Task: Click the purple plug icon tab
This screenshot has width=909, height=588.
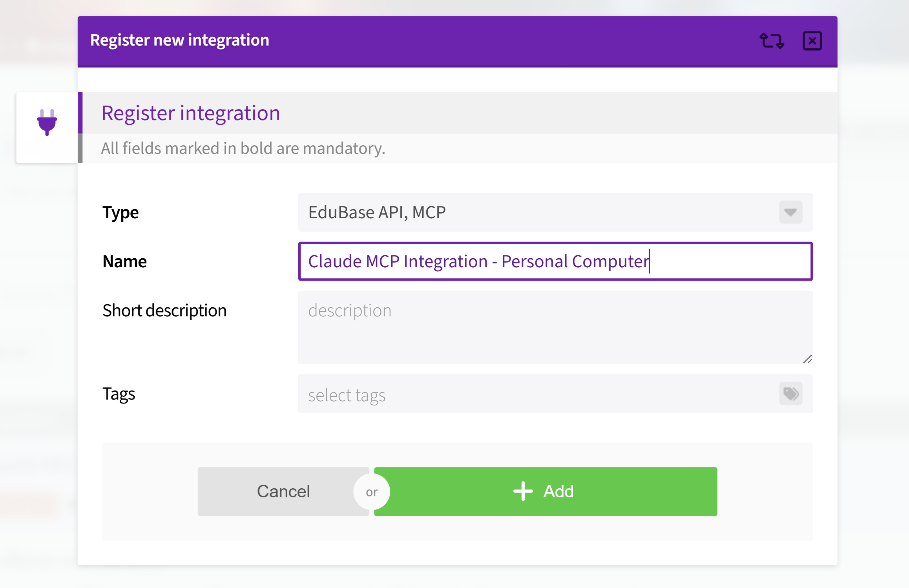Action: click(47, 122)
